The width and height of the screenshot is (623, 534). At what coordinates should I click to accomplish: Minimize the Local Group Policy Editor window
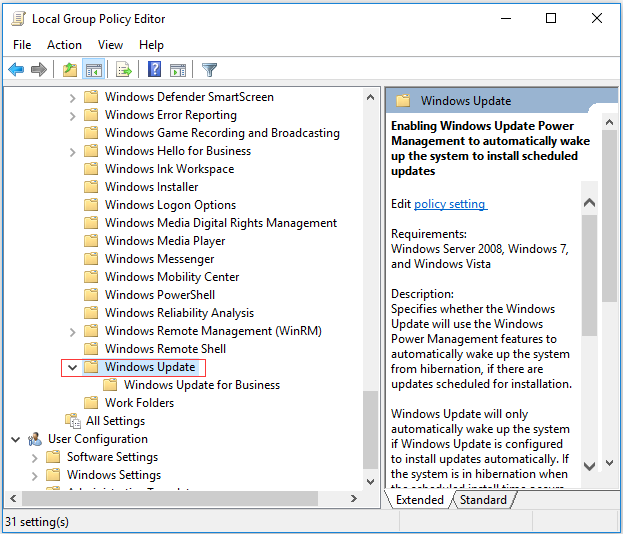pos(506,18)
